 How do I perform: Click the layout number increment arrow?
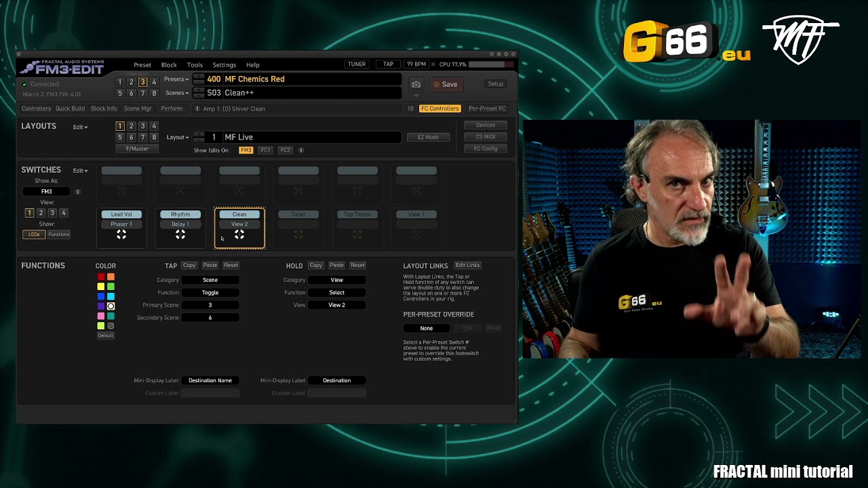click(x=199, y=134)
